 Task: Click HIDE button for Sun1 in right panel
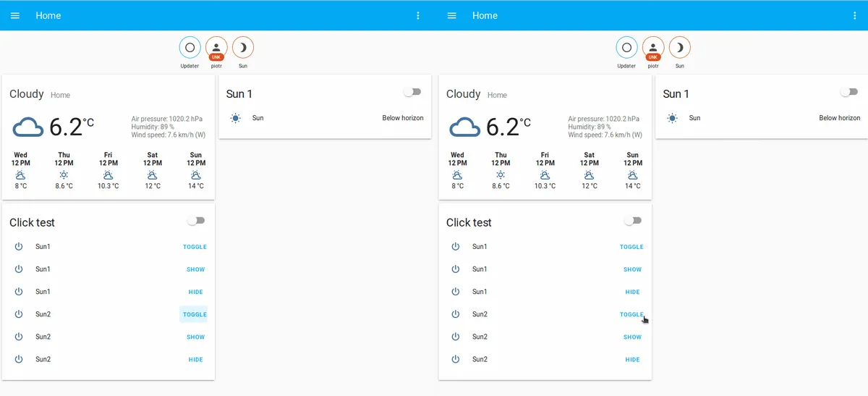click(x=633, y=292)
